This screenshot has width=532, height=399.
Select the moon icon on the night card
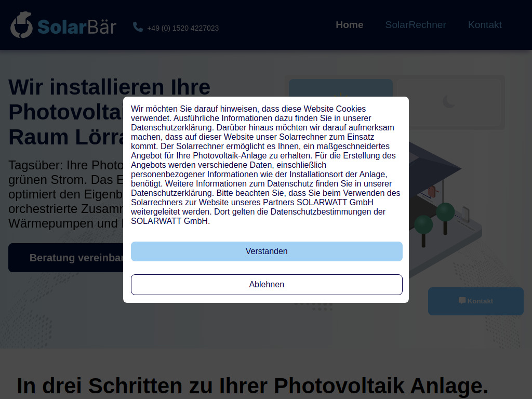[x=448, y=102]
